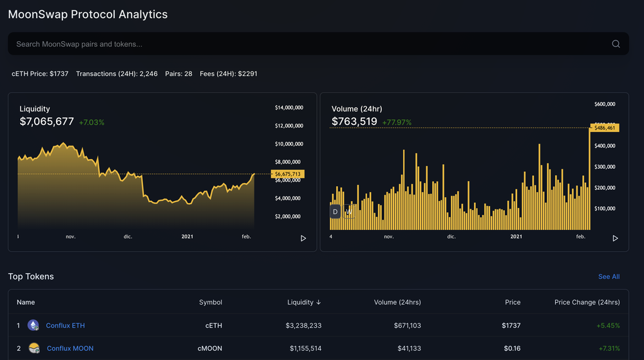Click the search magnifier icon
Image resolution: width=644 pixels, height=360 pixels.
616,44
